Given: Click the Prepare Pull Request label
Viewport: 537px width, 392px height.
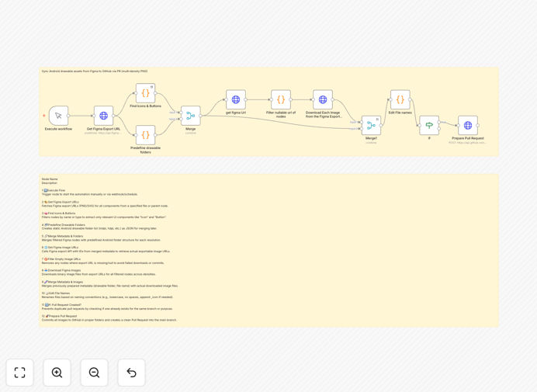Looking at the screenshot, I should [468, 138].
